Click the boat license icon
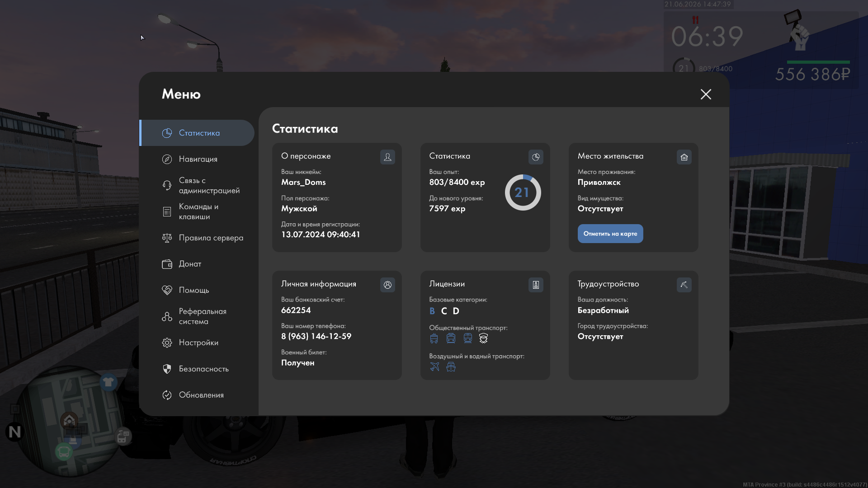Viewport: 868px width, 488px height. pyautogui.click(x=451, y=366)
